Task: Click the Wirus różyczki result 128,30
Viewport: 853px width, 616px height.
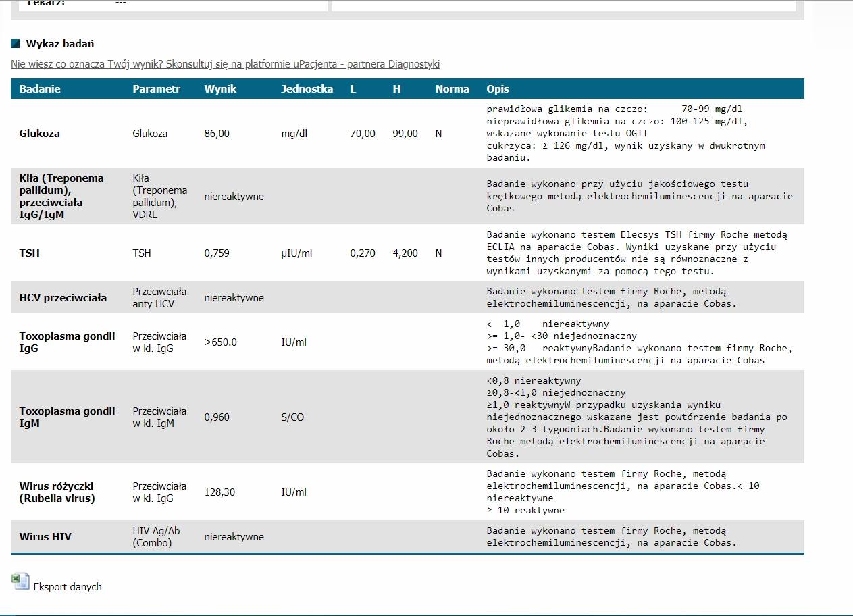Action: tap(220, 492)
